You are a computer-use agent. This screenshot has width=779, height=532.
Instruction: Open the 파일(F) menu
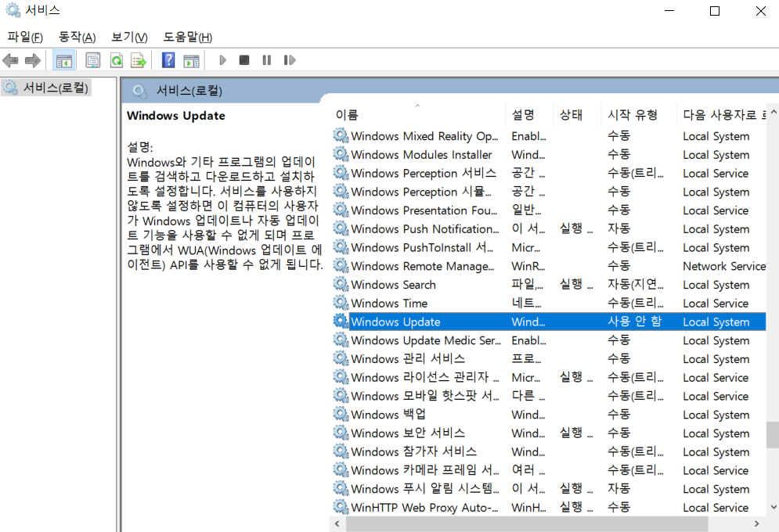25,38
